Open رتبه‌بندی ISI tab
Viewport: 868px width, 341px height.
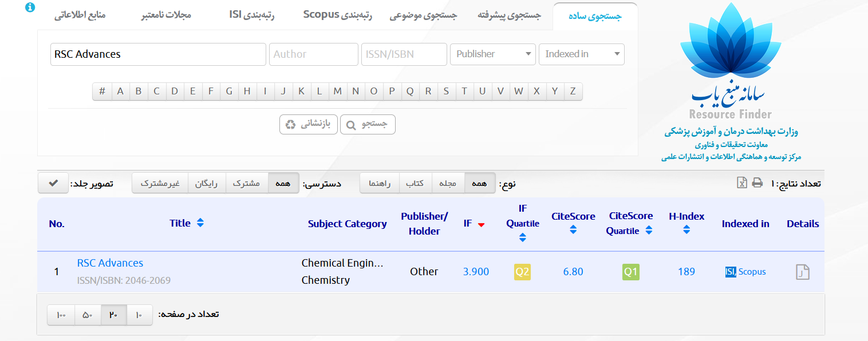pos(251,16)
